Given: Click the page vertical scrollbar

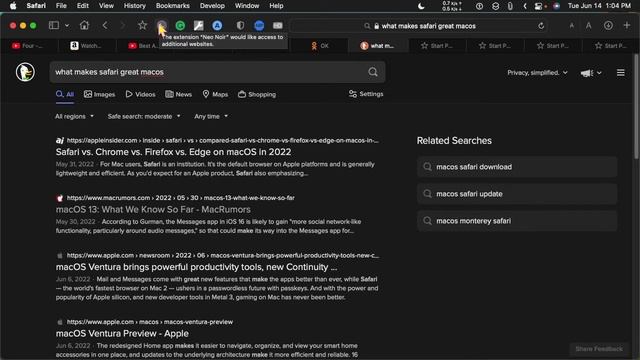Looking at the screenshot, I should pos(636,107).
